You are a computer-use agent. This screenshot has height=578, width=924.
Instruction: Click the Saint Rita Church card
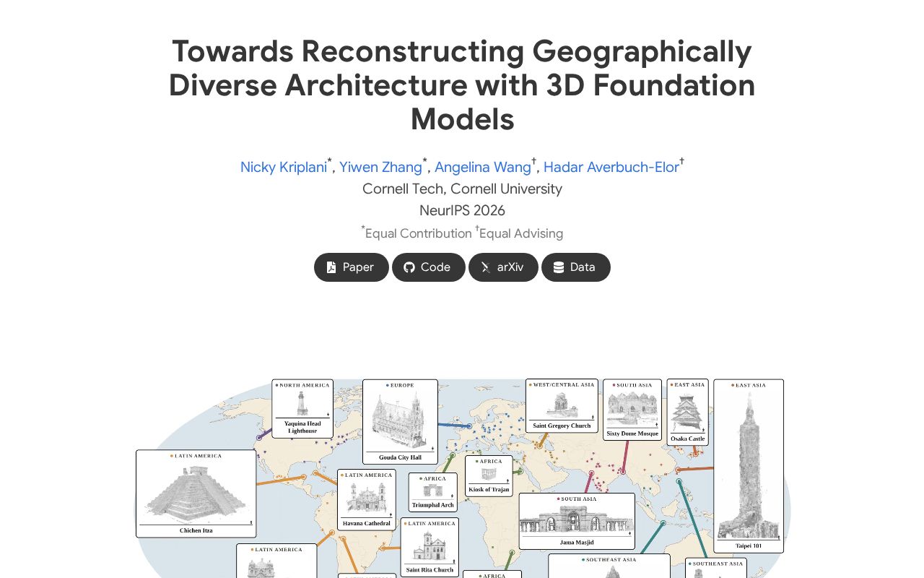point(430,547)
